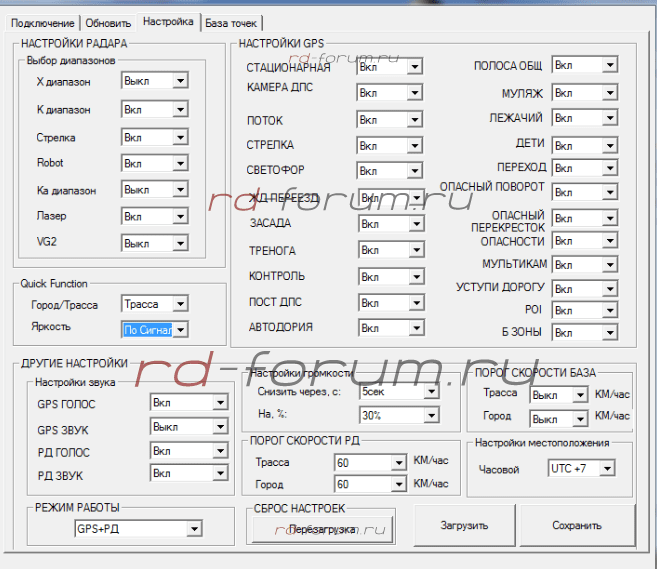Expand the ЛЕЖАЧИЙ dropdown
Screen dimensions: 657x569
pyautogui.click(x=585, y=118)
